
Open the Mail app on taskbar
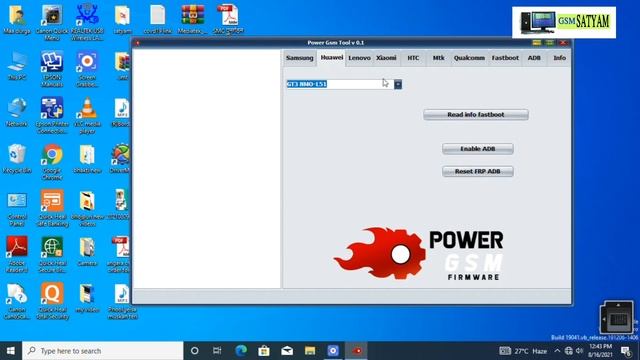[287, 351]
